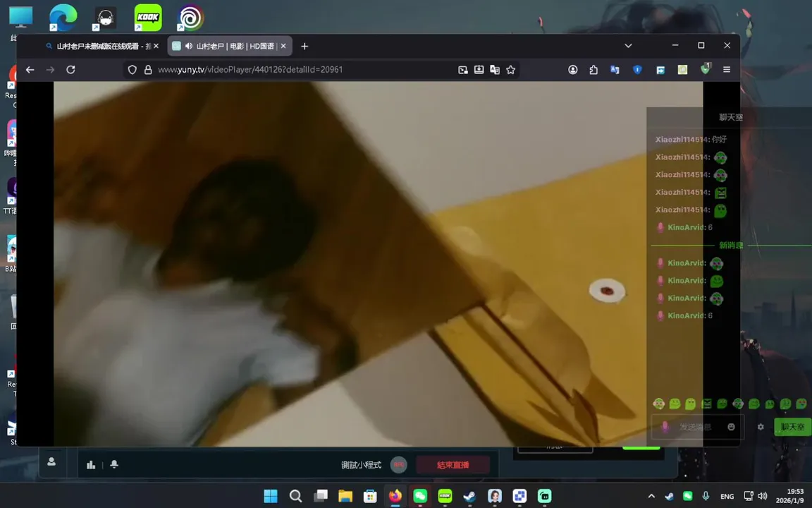Open taskbar Search

click(x=296, y=496)
